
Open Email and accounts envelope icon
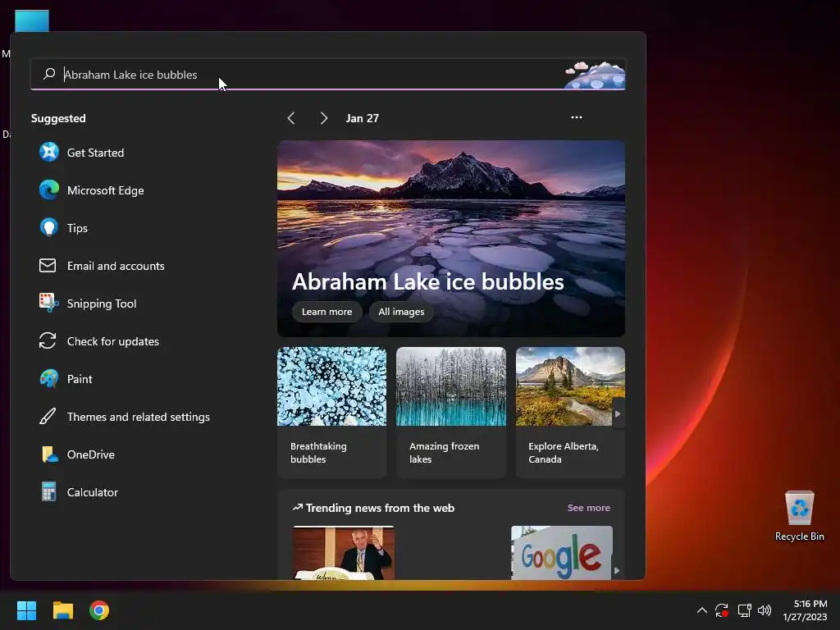[x=48, y=266]
